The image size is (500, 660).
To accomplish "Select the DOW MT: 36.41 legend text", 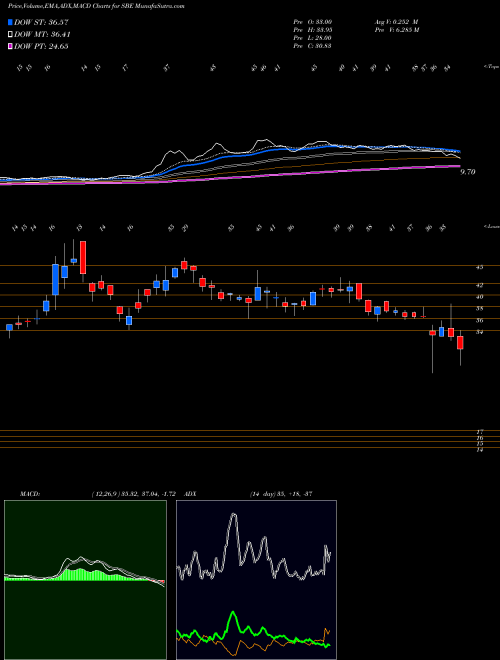I will (x=42, y=35).
